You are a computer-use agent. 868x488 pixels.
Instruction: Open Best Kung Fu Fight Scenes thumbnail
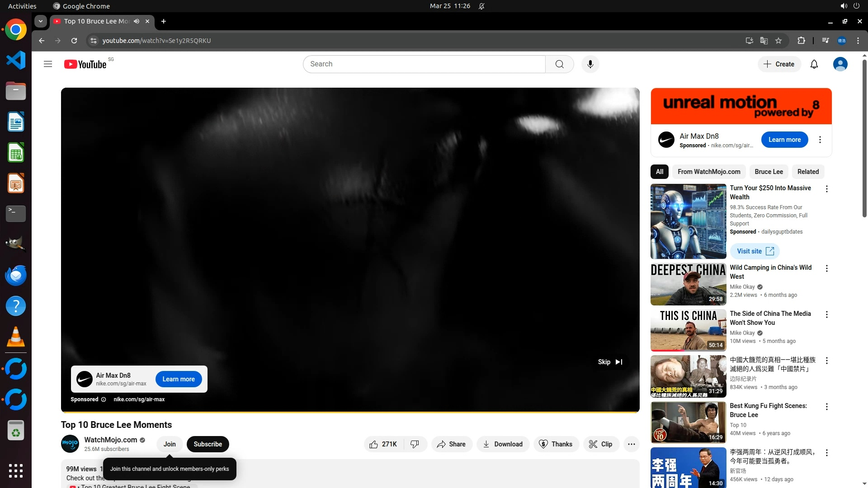coord(688,422)
